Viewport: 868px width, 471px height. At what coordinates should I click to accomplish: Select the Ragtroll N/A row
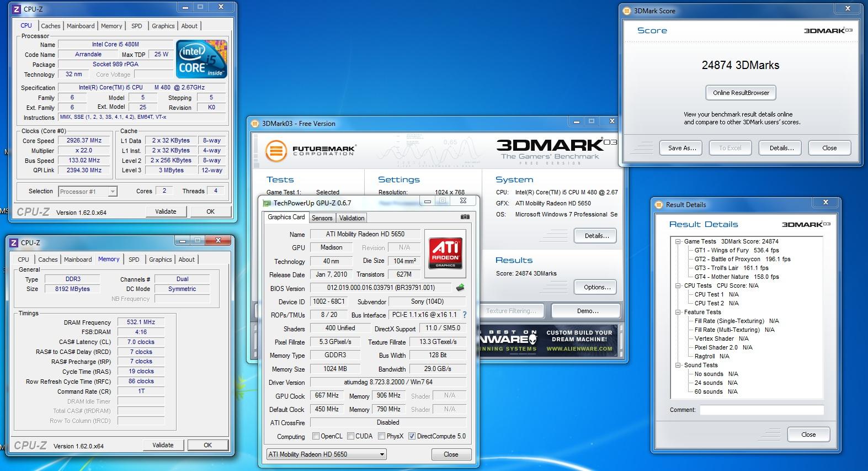pyautogui.click(x=712, y=356)
